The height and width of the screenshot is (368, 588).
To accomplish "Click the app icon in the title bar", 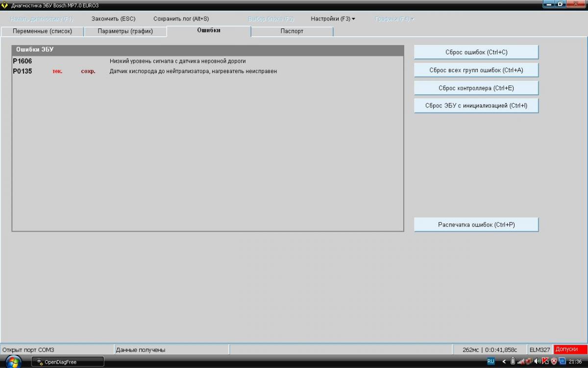I will point(5,5).
